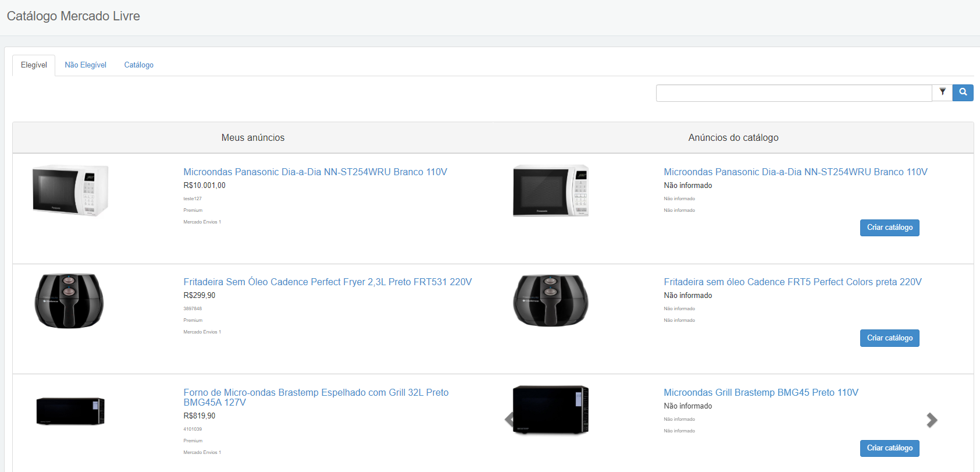The height and width of the screenshot is (472, 980).
Task: Create catalog for Brastemp microwave row
Action: (890, 448)
